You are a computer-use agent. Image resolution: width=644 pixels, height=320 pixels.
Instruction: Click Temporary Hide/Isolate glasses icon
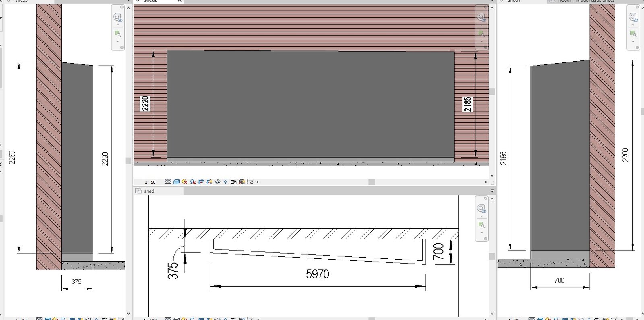pos(217,182)
